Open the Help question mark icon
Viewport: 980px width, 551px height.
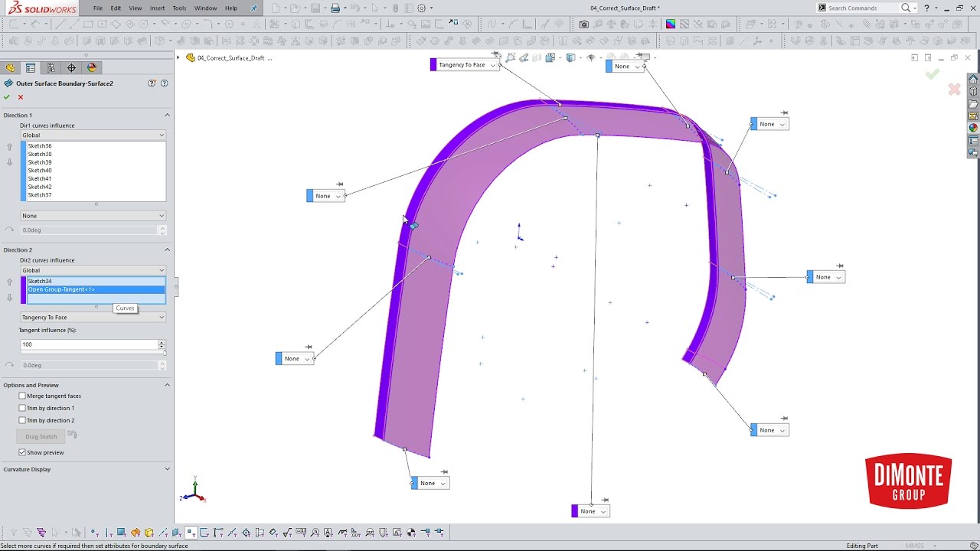pos(926,8)
